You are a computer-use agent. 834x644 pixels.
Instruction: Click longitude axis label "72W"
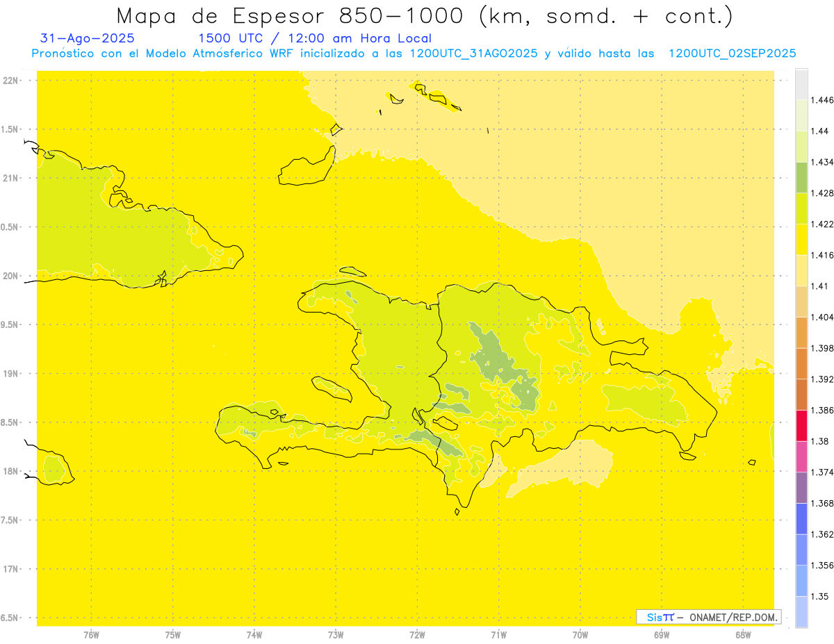coord(417,635)
